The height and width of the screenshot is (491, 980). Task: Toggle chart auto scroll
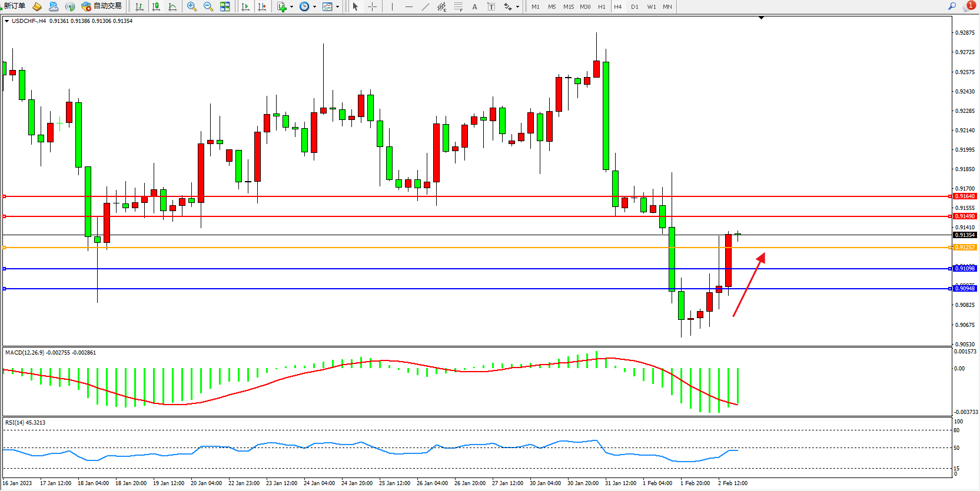click(245, 6)
